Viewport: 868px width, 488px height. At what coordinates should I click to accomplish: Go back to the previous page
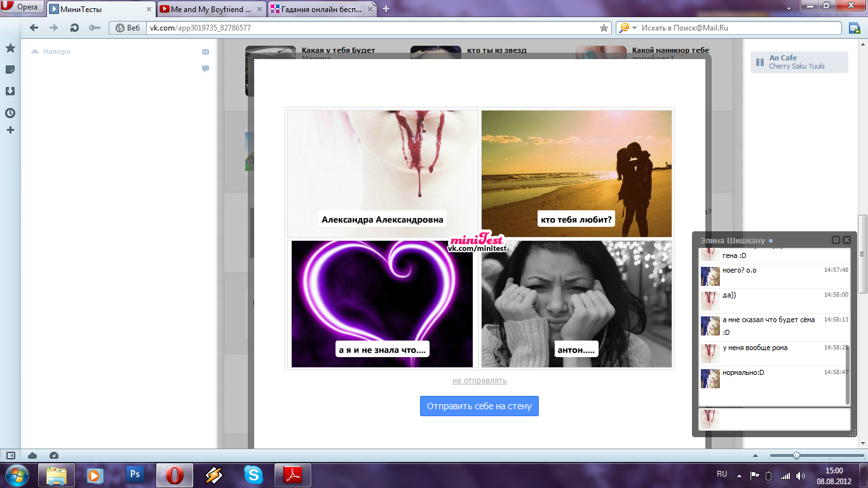pos(34,28)
